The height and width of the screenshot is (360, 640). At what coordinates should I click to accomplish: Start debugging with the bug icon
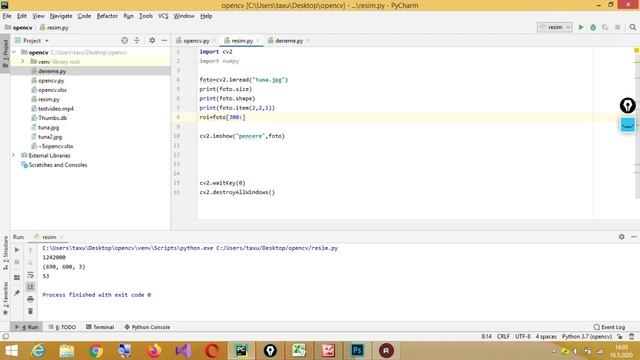point(593,27)
